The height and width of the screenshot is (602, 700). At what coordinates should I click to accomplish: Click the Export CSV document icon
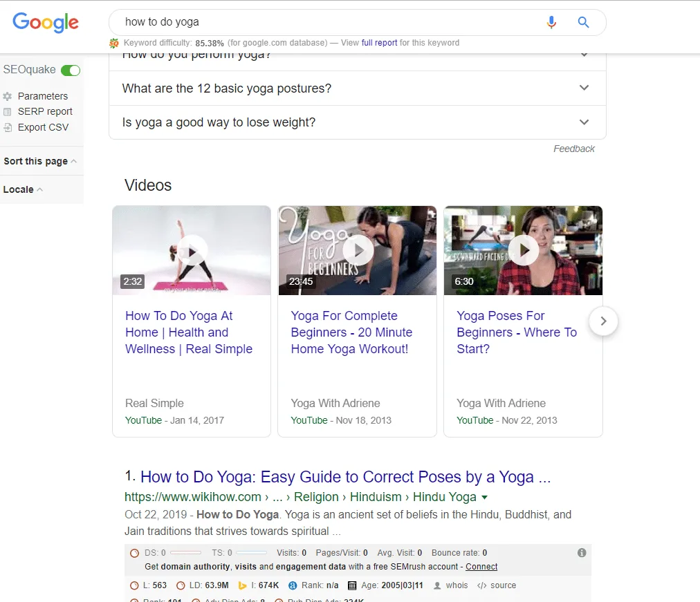(x=8, y=128)
